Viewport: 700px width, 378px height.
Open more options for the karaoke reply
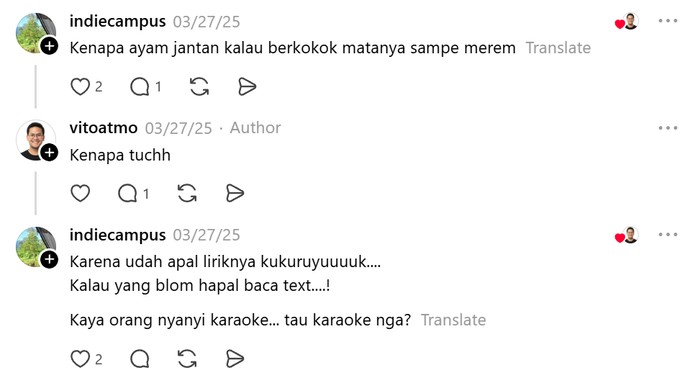click(668, 234)
